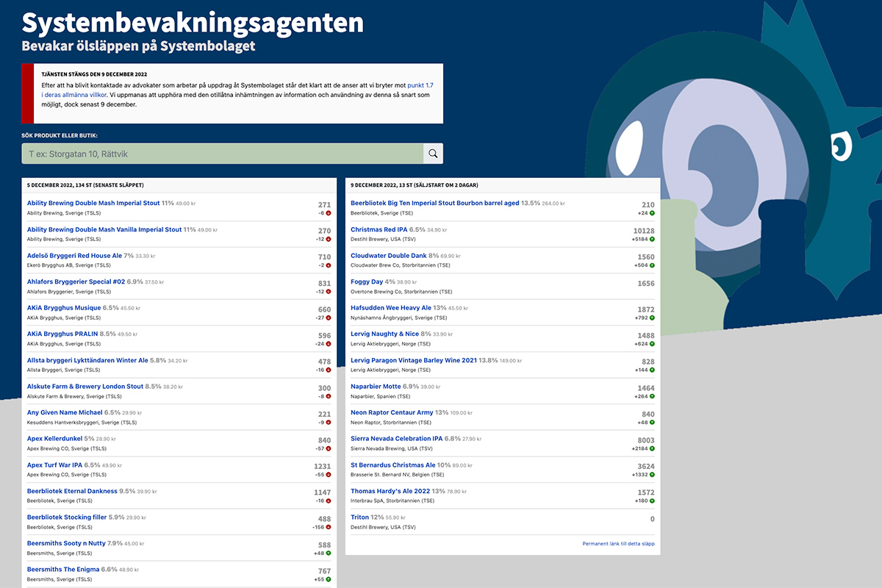
Task: Click the '5 december 2022, 134 st' release header
Action: 85,185
